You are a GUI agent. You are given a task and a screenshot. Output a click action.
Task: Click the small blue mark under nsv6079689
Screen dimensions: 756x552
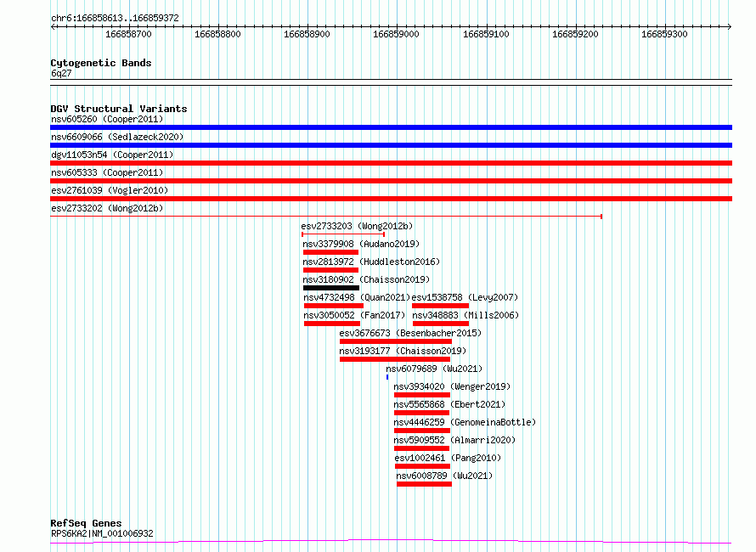[387, 377]
